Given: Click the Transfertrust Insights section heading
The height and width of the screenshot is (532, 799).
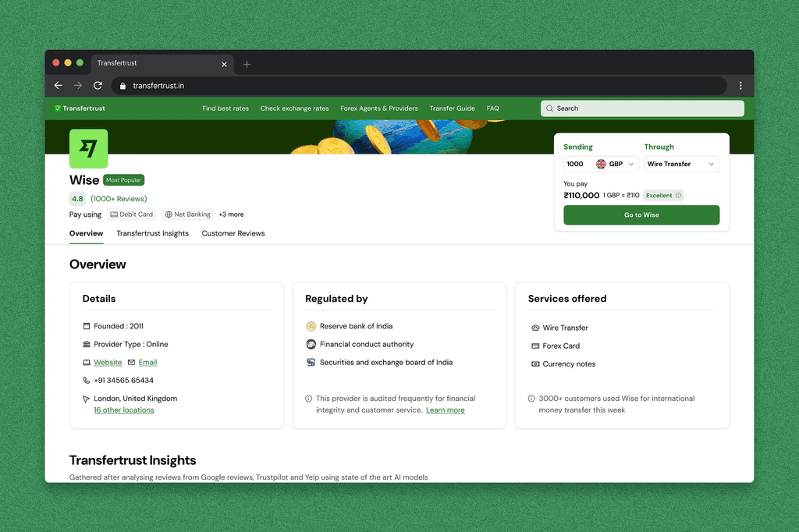Looking at the screenshot, I should coord(133,460).
